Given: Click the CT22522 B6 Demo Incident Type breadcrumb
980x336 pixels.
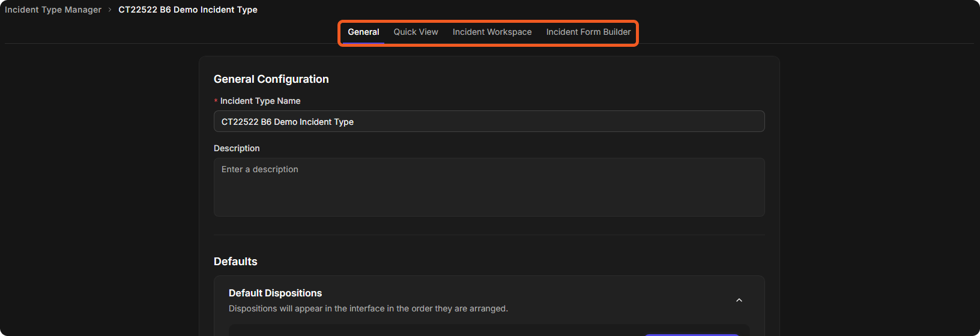Looking at the screenshot, I should coord(188,10).
